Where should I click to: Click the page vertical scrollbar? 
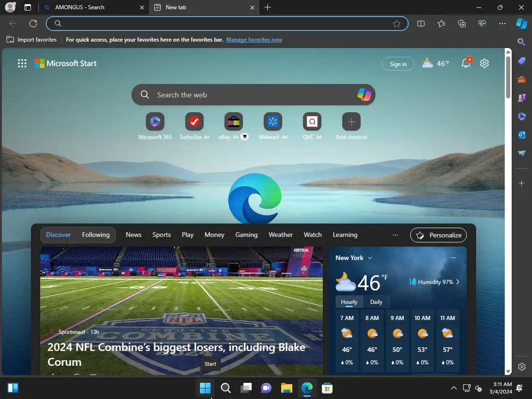[508, 78]
